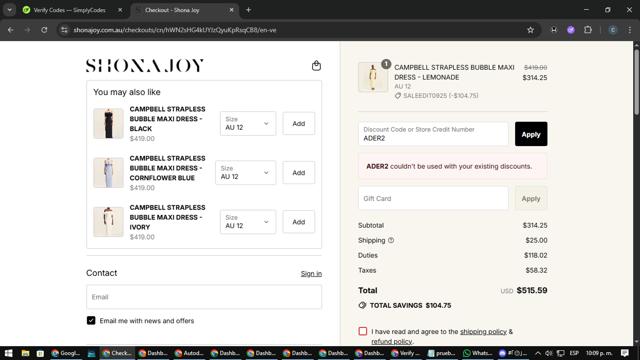Click the ADER2 error message text
This screenshot has height=360, width=640.
click(x=449, y=166)
